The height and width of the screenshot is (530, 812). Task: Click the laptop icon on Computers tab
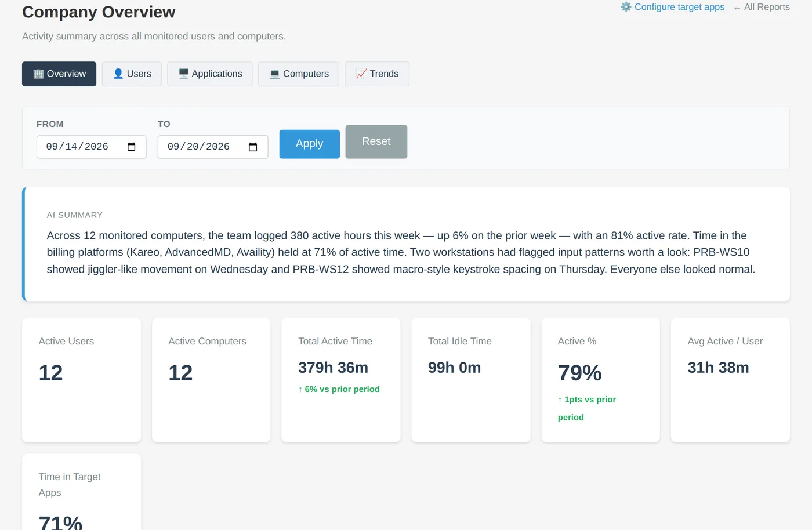pos(275,74)
